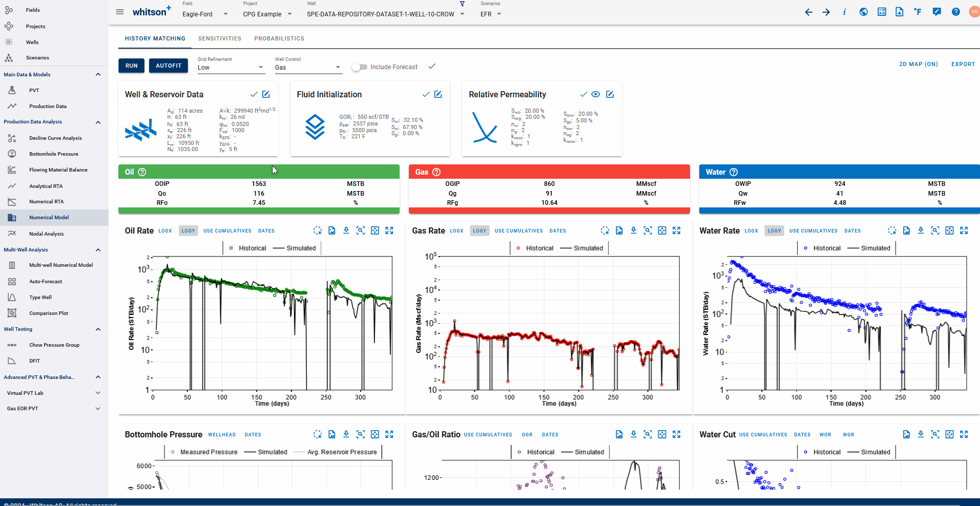Image resolution: width=980 pixels, height=506 pixels.
Task: Download the Oil Rate plot data
Action: pyautogui.click(x=346, y=230)
